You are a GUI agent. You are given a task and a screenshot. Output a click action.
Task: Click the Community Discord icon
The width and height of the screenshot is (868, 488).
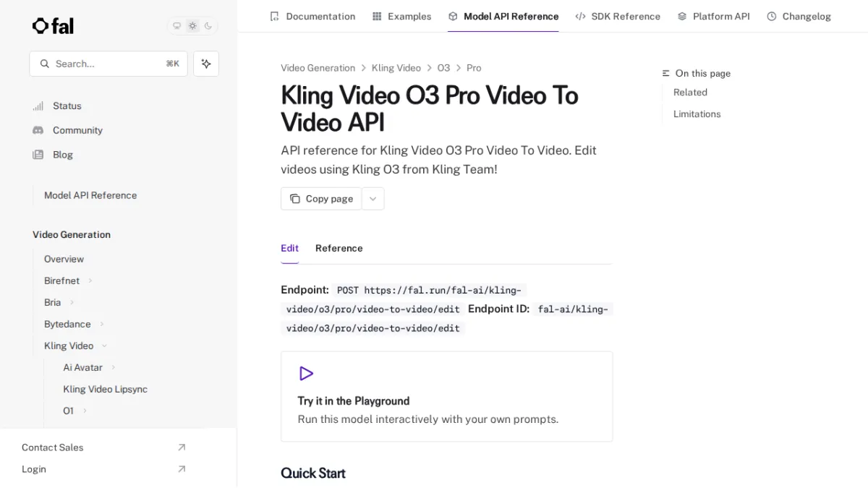(x=38, y=130)
